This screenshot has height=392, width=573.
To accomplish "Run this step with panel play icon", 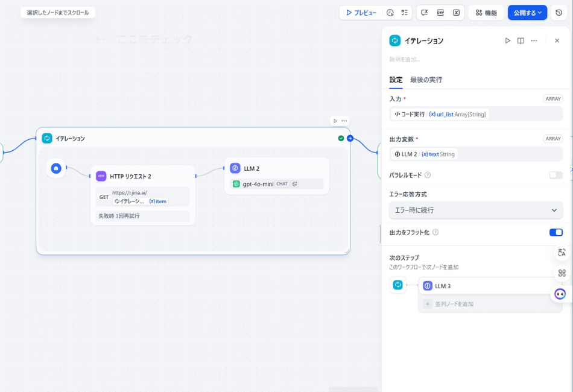I will [507, 41].
